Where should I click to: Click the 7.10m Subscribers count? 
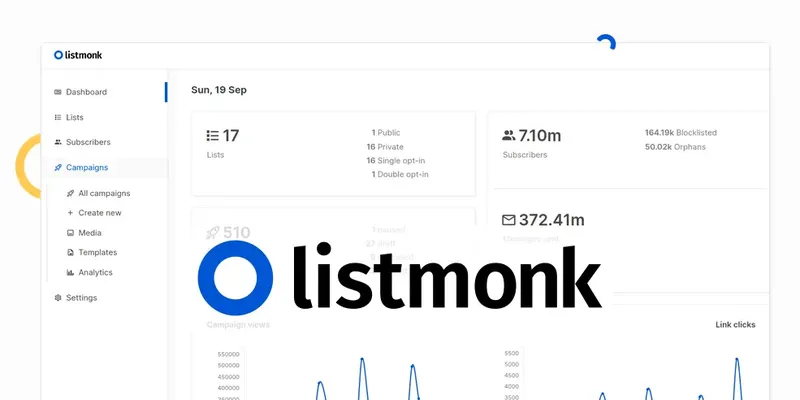pos(540,136)
